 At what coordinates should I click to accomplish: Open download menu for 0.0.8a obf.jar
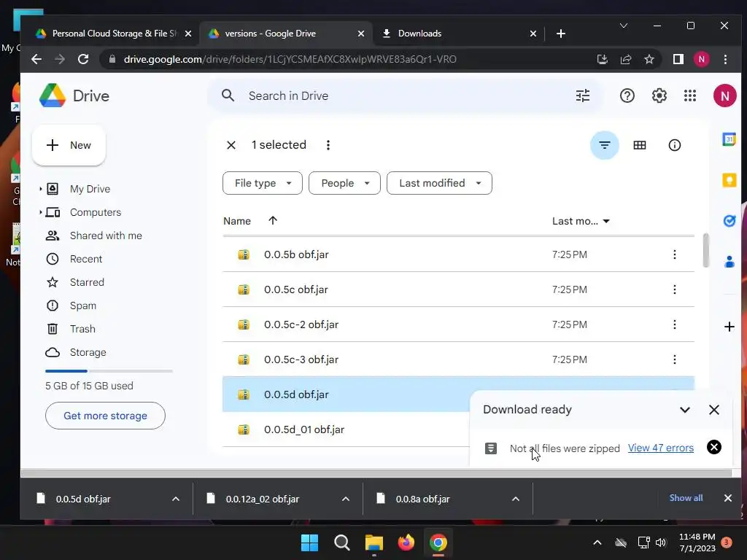pos(516,499)
